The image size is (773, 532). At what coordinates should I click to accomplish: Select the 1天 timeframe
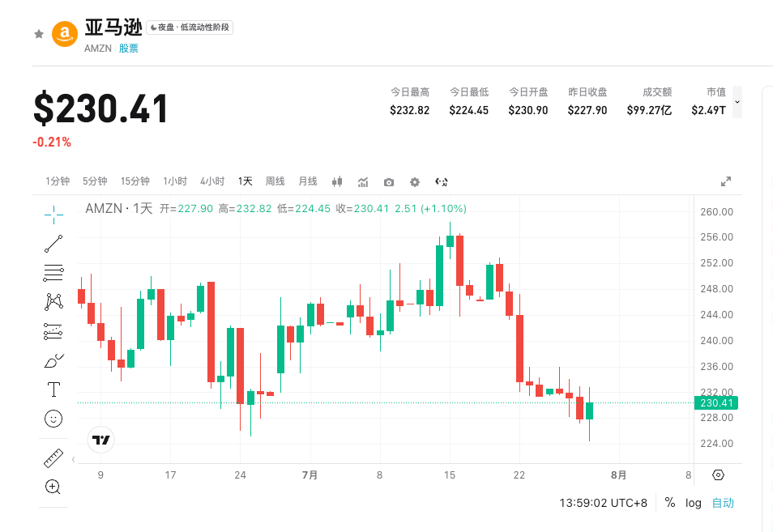[245, 181]
